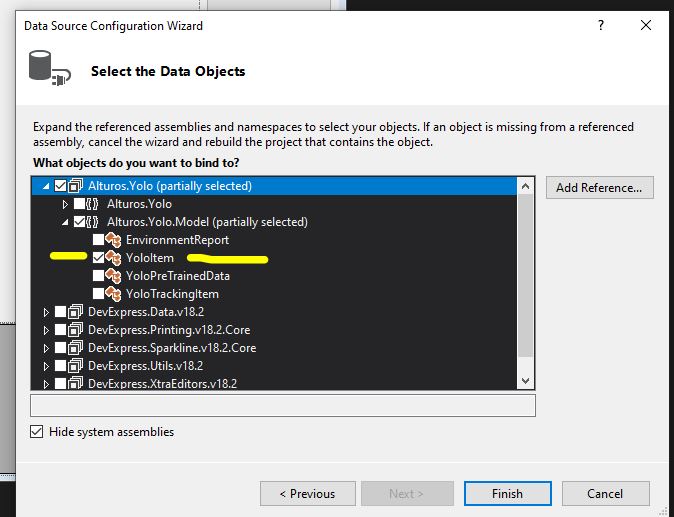Image resolution: width=674 pixels, height=517 pixels.
Task: Click the YoloTrackingItem class icon
Action: pyautogui.click(x=113, y=294)
